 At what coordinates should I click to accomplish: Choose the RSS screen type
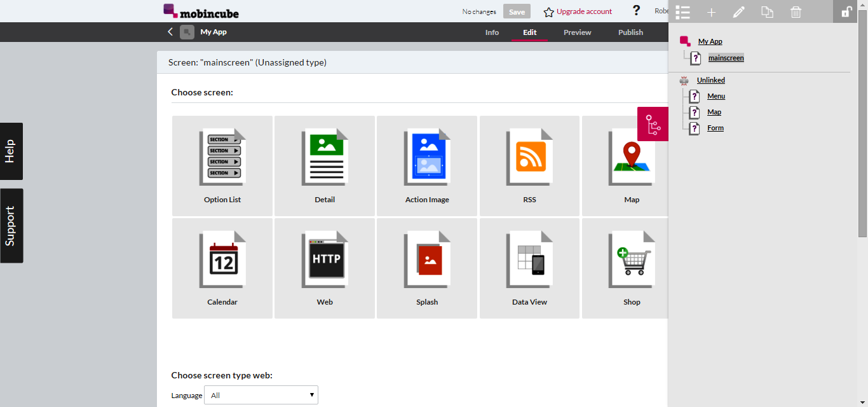[x=529, y=166]
